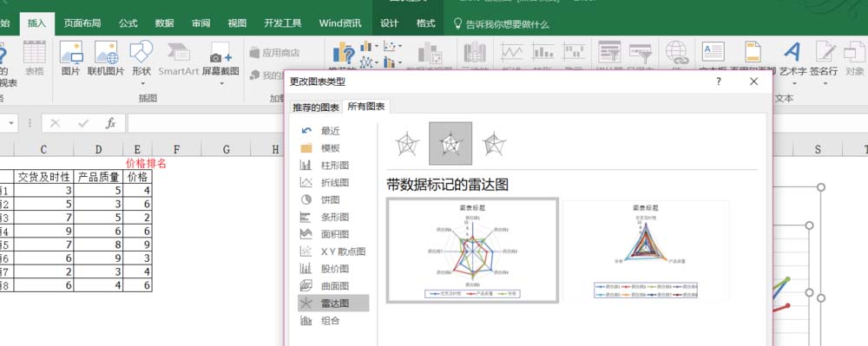This screenshot has height=346, width=868.
Task: Expand the 屏幕截图 dropdown arrow
Action: [x=221, y=84]
